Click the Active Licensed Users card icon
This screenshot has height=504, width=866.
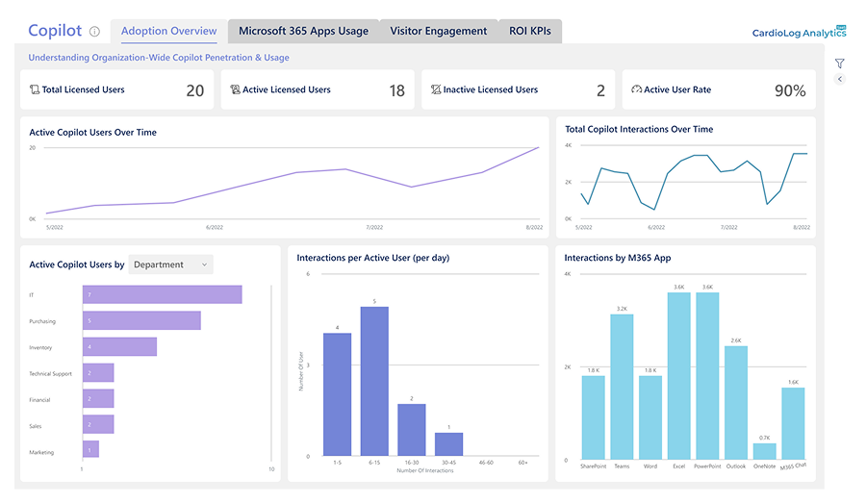coord(236,89)
